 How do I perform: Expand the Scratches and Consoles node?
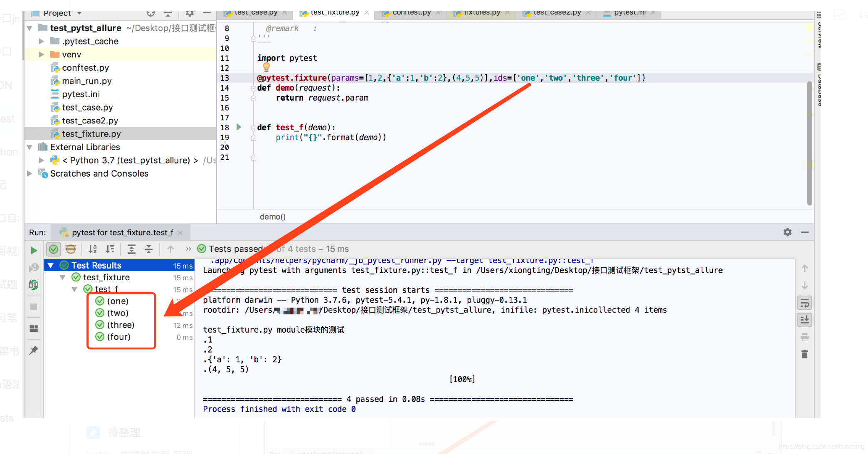click(29, 174)
